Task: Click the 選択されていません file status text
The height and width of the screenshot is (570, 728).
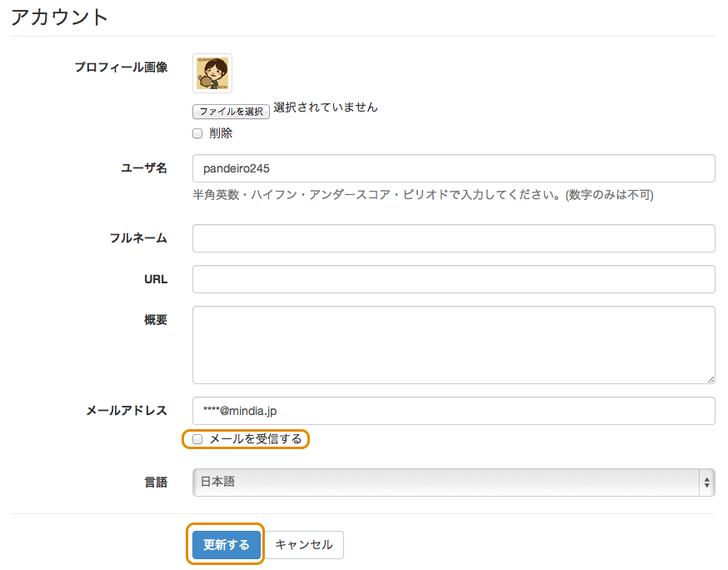Action: (x=325, y=107)
